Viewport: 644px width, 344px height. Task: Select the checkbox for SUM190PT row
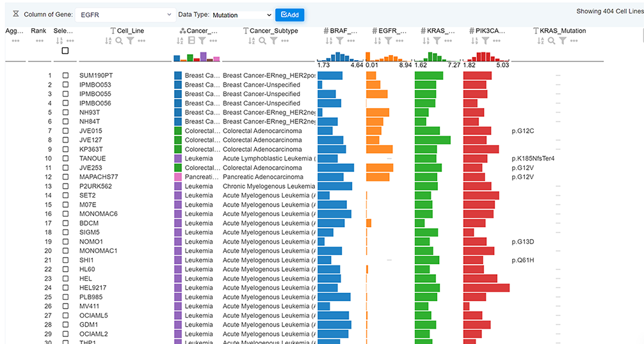65,75
